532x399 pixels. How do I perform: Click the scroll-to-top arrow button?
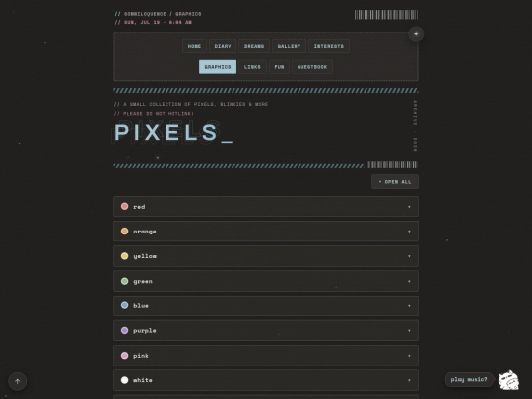[18, 381]
